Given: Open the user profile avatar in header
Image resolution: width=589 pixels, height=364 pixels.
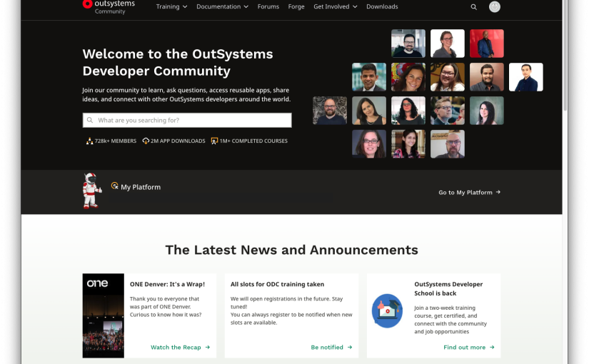Looking at the screenshot, I should [494, 6].
